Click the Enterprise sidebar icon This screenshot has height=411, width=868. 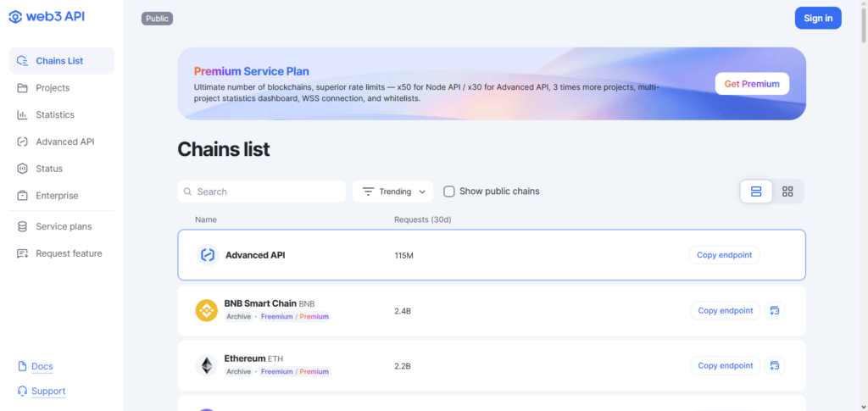22,196
